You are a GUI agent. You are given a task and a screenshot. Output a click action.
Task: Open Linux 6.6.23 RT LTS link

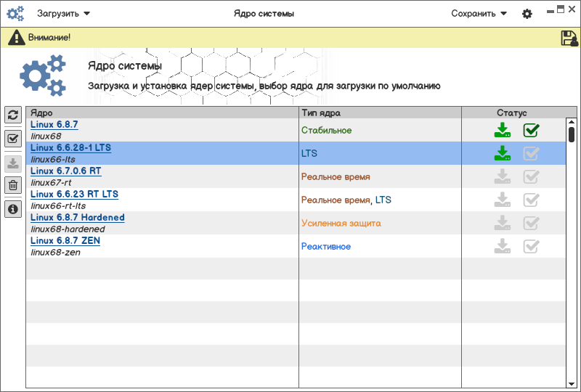pyautogui.click(x=74, y=195)
